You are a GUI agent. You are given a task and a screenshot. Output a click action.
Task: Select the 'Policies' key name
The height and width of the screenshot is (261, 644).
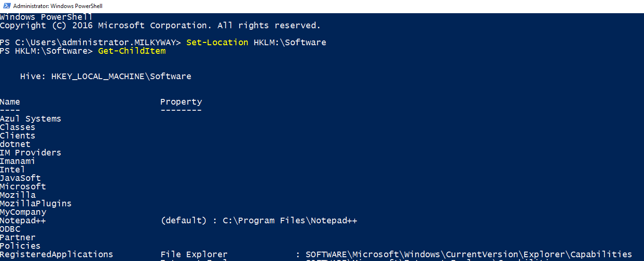pos(20,246)
